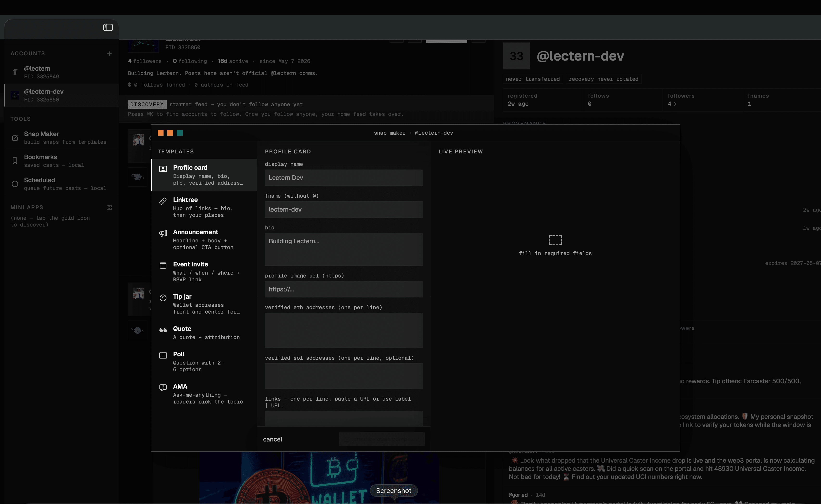Choose the Quote template
The image size is (821, 504).
tap(204, 333)
